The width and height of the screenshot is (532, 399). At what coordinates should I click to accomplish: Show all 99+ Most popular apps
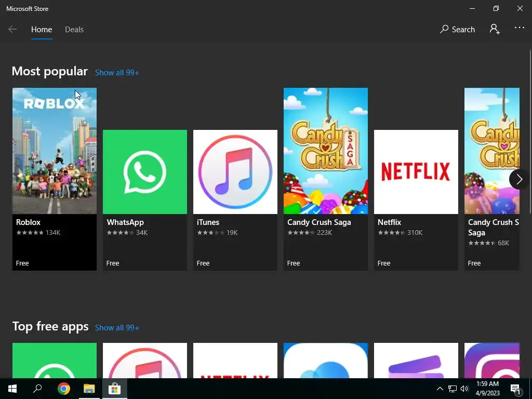pyautogui.click(x=117, y=73)
